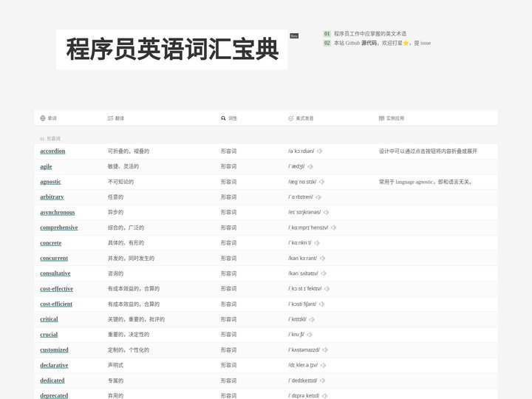Click the 02 numbered badge
The width and height of the screenshot is (532, 399).
coord(327,43)
